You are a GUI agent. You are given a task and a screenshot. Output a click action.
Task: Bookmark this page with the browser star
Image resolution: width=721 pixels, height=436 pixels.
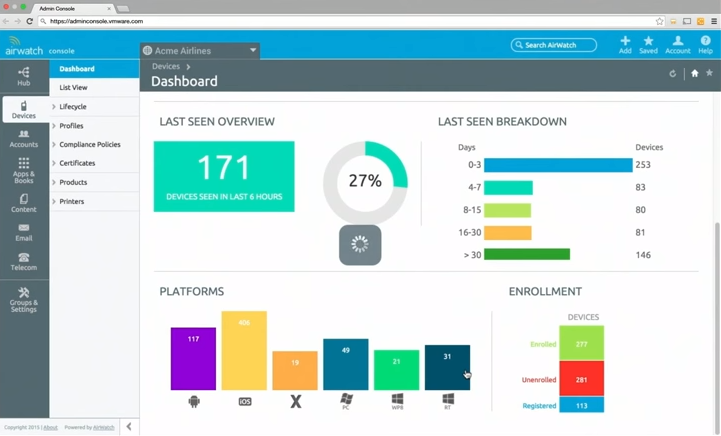659,21
